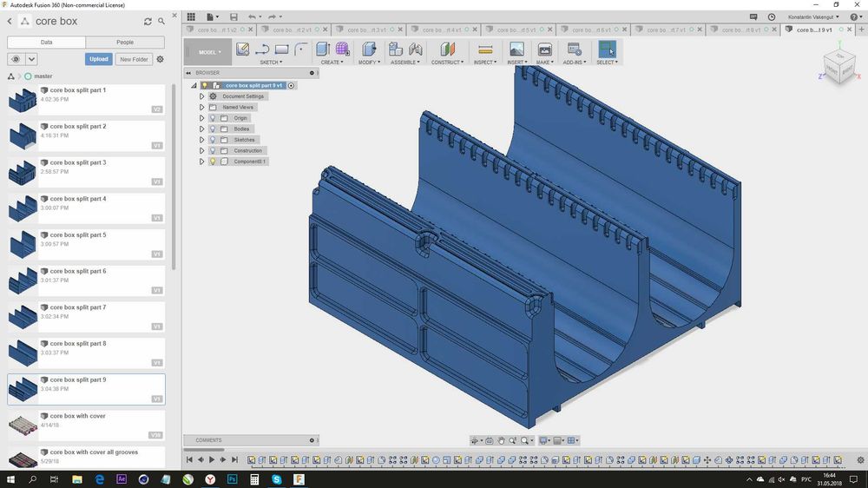868x488 pixels.
Task: Open the Scripts and Add-Ins icon
Action: (x=574, y=49)
